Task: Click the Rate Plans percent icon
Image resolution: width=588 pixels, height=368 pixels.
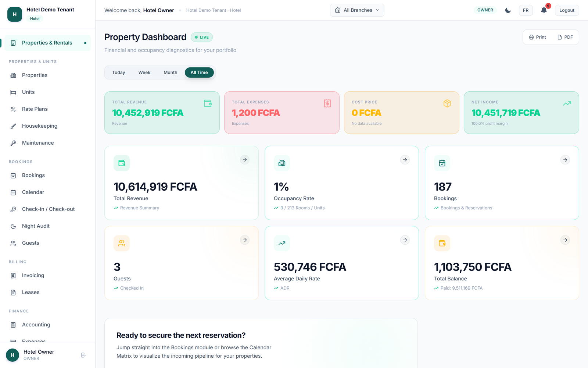Action: coord(13,109)
